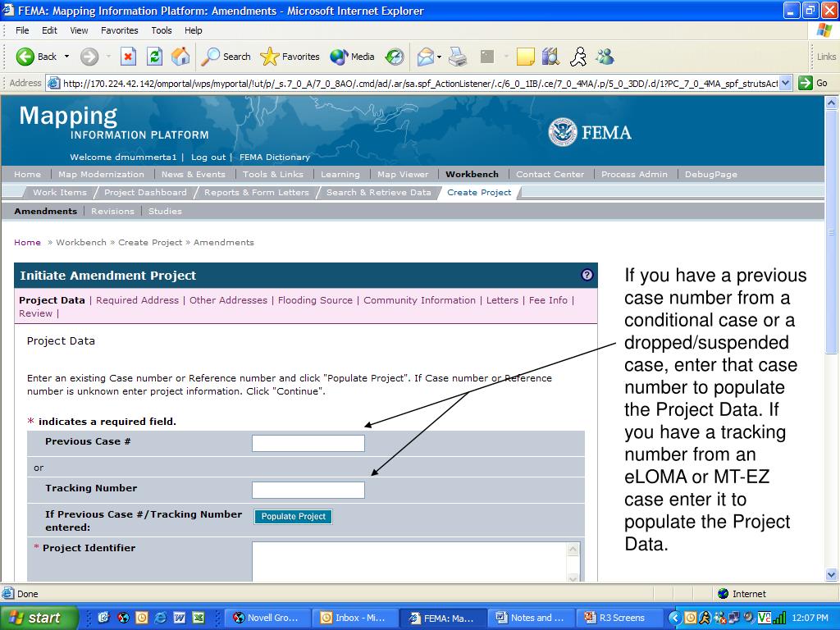840x630 pixels.
Task: Switch to the Revisions section
Action: point(112,211)
